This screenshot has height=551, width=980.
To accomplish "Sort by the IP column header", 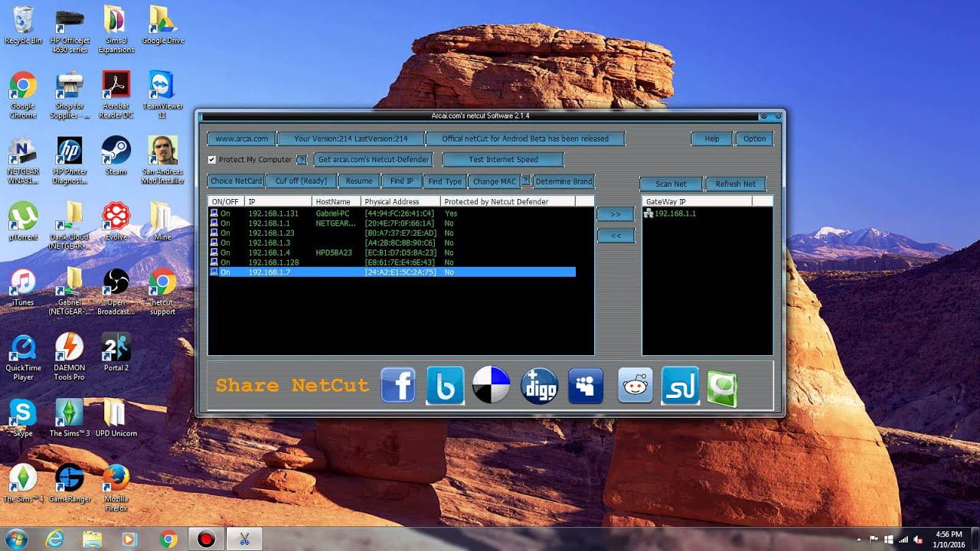I will (x=279, y=201).
